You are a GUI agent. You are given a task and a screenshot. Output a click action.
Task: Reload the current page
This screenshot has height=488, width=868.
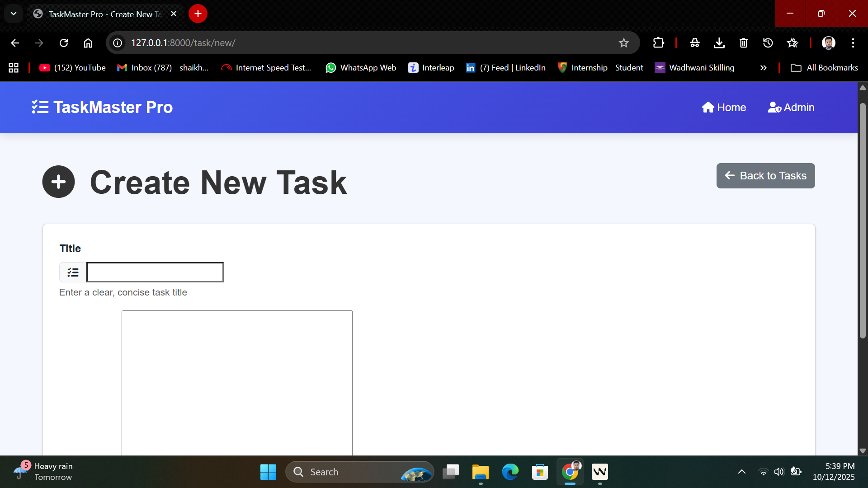coord(64,43)
